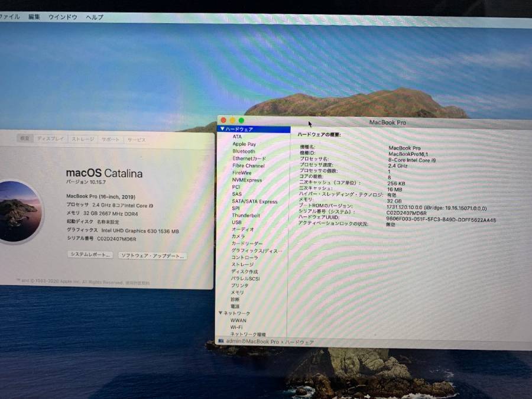Select オーディオ in the sidebar
Viewport: 532px width, 399px height.
coord(243,229)
